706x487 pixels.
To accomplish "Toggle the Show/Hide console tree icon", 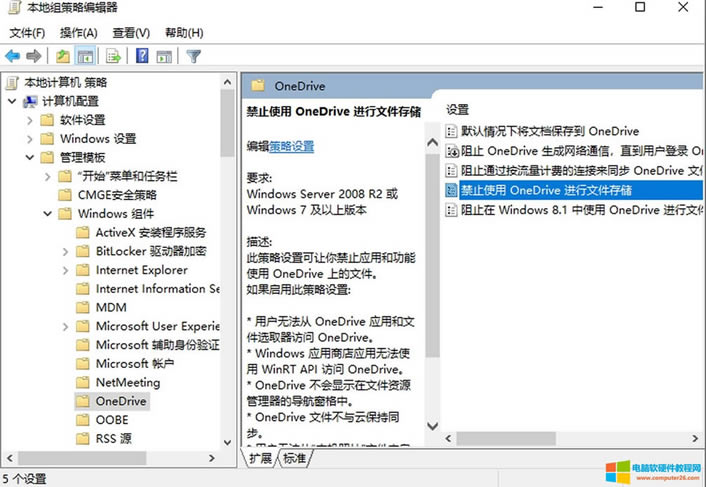I will click(86, 56).
